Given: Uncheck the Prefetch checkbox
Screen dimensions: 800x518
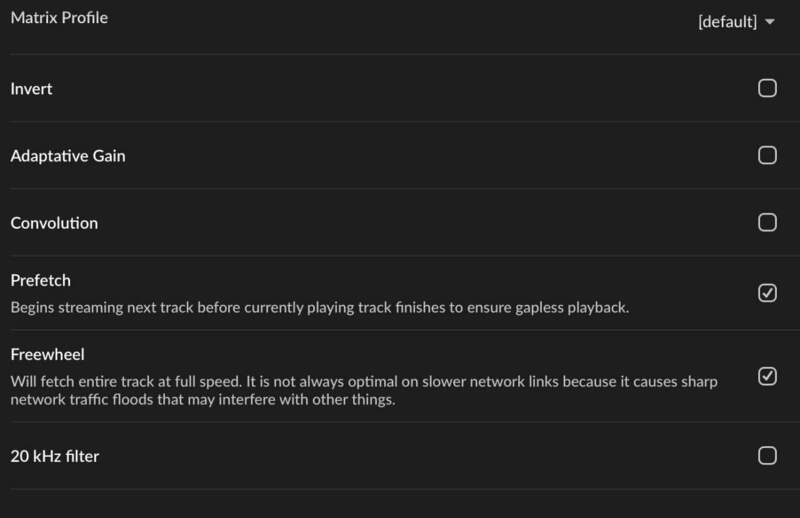Looking at the screenshot, I should (x=767, y=293).
